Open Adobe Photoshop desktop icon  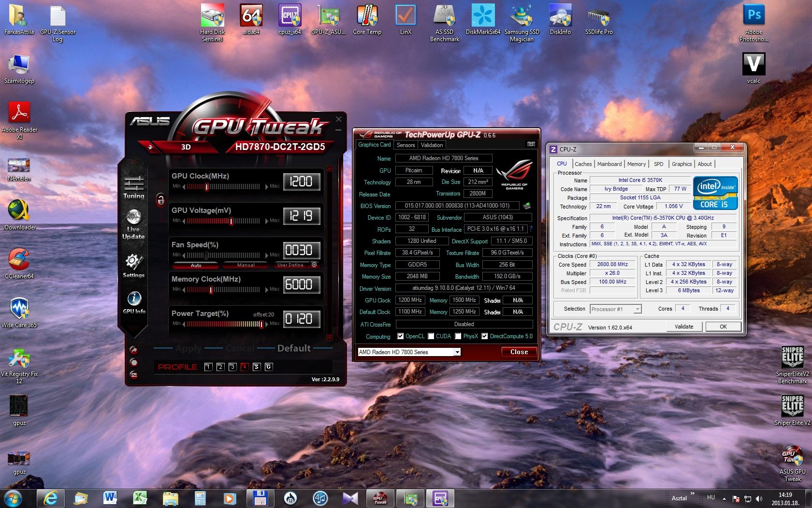754,22
